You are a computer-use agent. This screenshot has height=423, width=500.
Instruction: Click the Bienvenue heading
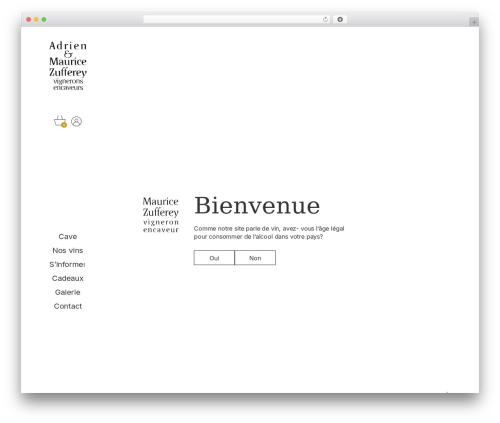257,206
